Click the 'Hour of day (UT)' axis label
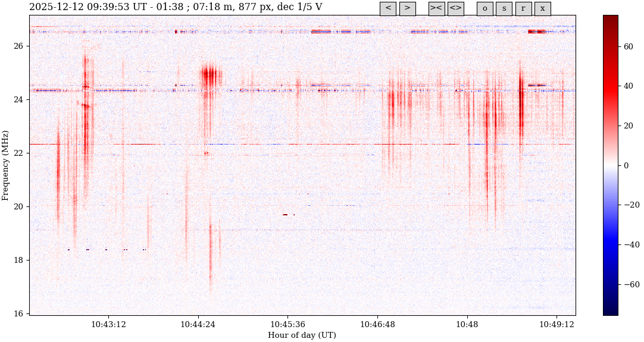This screenshot has width=644, height=342. (302, 335)
